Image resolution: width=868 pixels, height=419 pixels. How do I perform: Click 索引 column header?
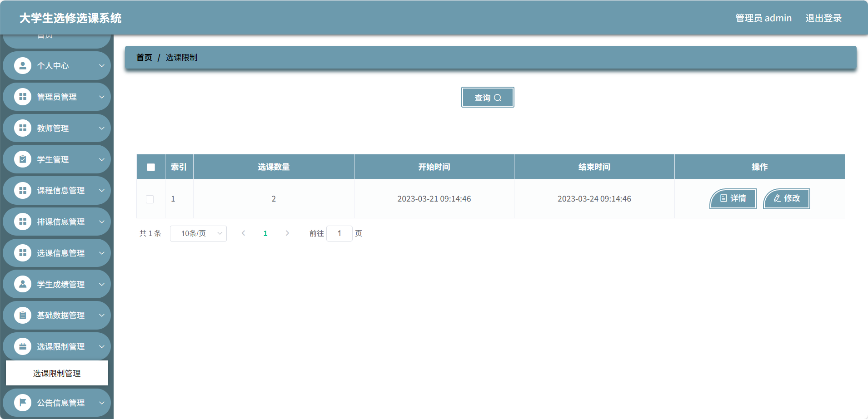179,167
